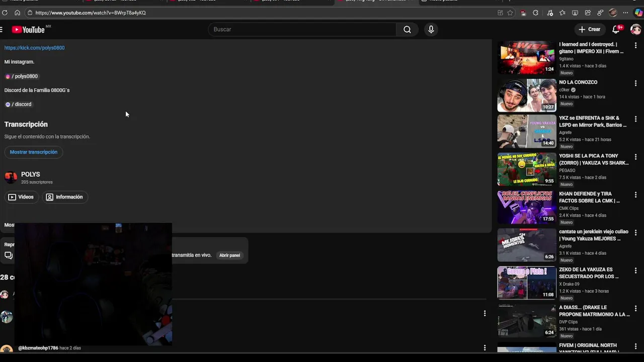This screenshot has width=644, height=362.
Task: Open 'YOSHI SE LA PICA A TONY' title
Action: point(594,159)
